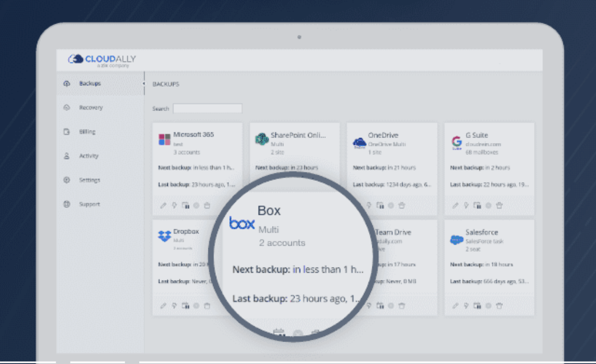Select the Recovery icon in the sidebar
The image size is (596, 364).
(x=66, y=107)
